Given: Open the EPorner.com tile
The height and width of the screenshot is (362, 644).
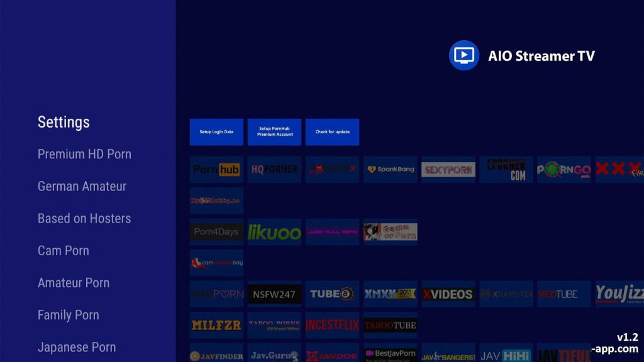Looking at the screenshot, I should pos(506,170).
